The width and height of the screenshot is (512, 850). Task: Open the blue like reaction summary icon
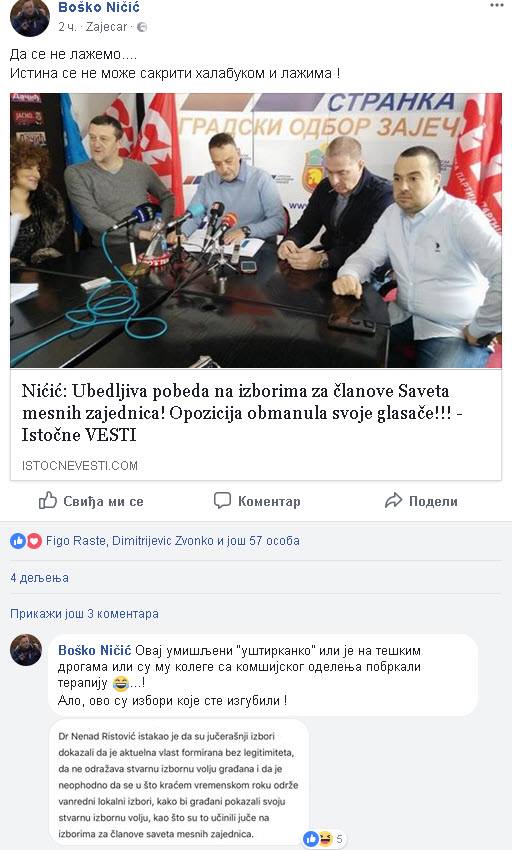(18, 540)
